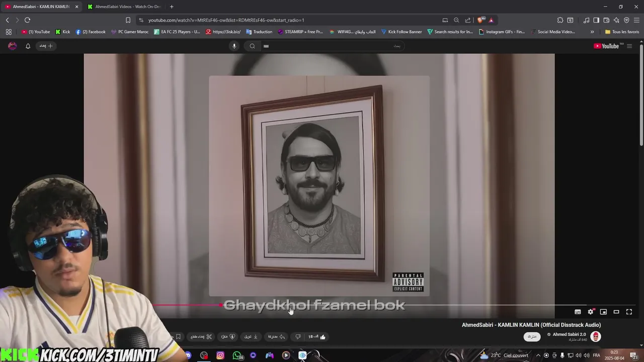This screenshot has width=644, height=362.
Task: Download the video via download button
Action: tap(251, 336)
